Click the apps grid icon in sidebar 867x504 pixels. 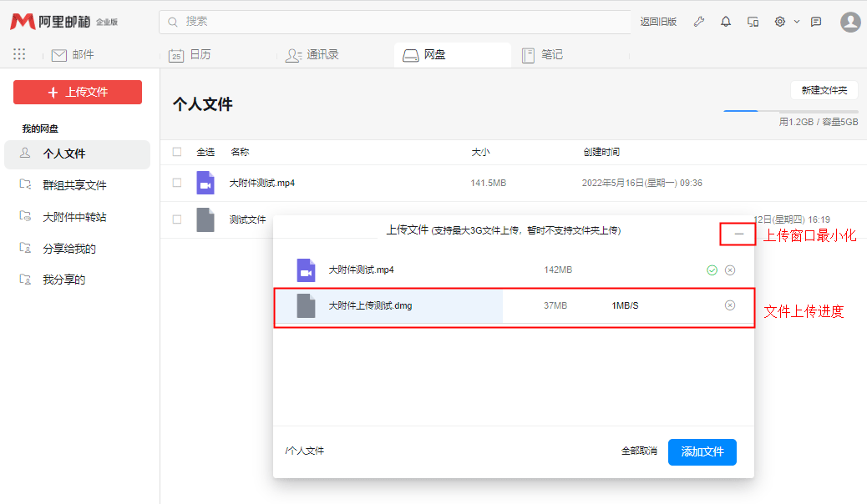(x=18, y=54)
